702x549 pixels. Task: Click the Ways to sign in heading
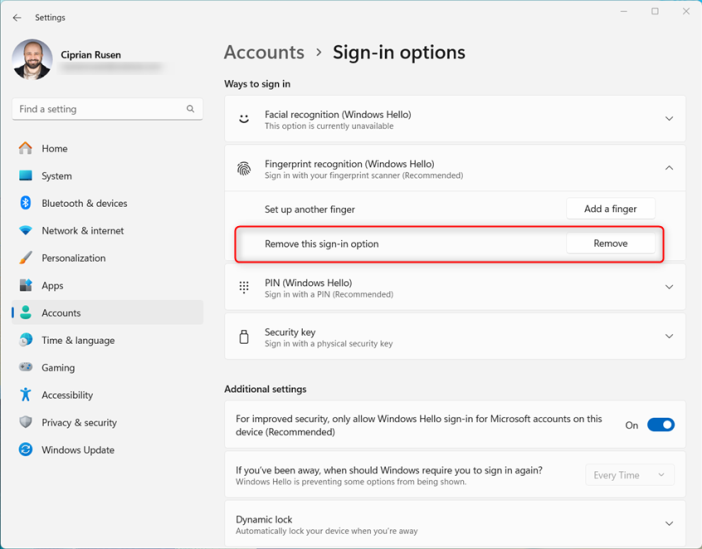pos(257,84)
